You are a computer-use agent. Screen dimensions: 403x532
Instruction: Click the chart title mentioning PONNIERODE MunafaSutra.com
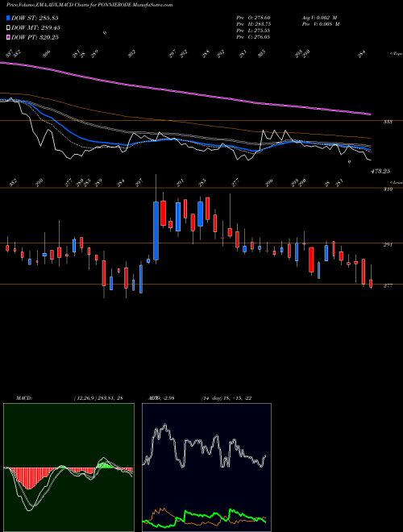point(89,5)
